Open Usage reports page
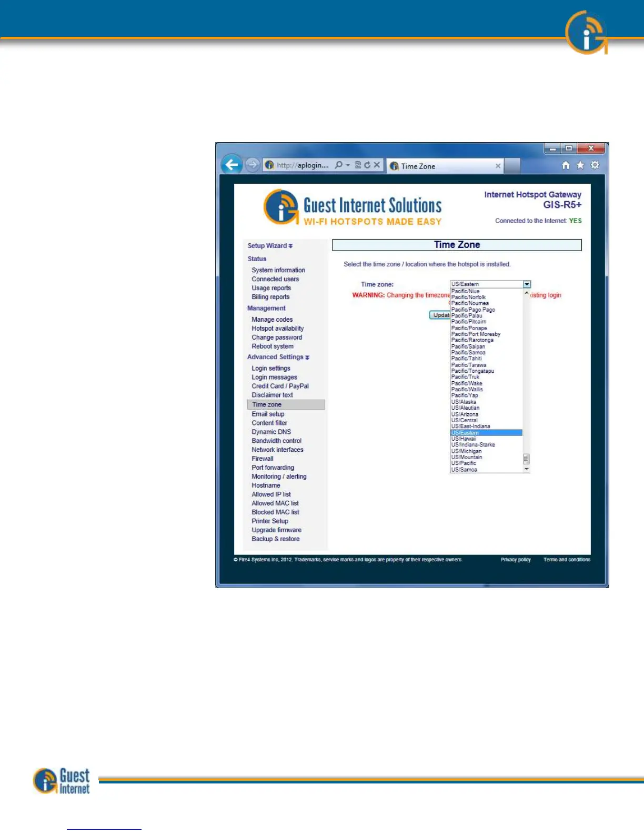The image size is (644, 834). [x=271, y=288]
